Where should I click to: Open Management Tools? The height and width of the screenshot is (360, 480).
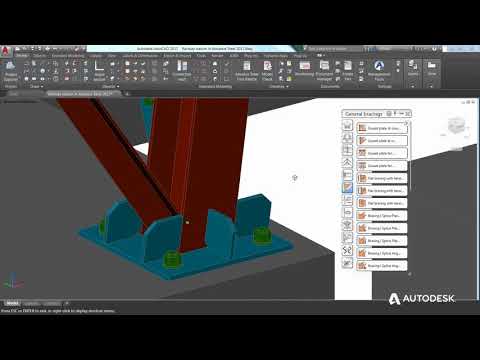[379, 71]
